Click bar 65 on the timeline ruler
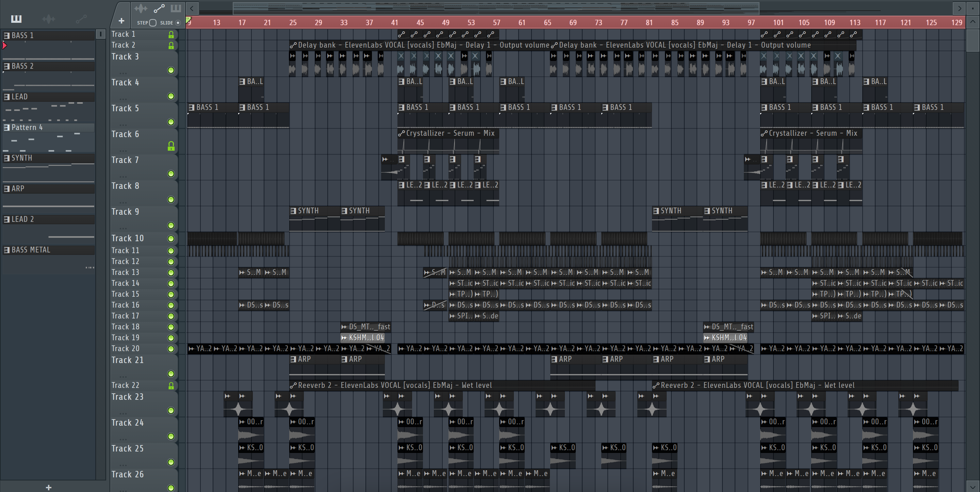Viewport: 980px width, 492px height. tap(547, 22)
